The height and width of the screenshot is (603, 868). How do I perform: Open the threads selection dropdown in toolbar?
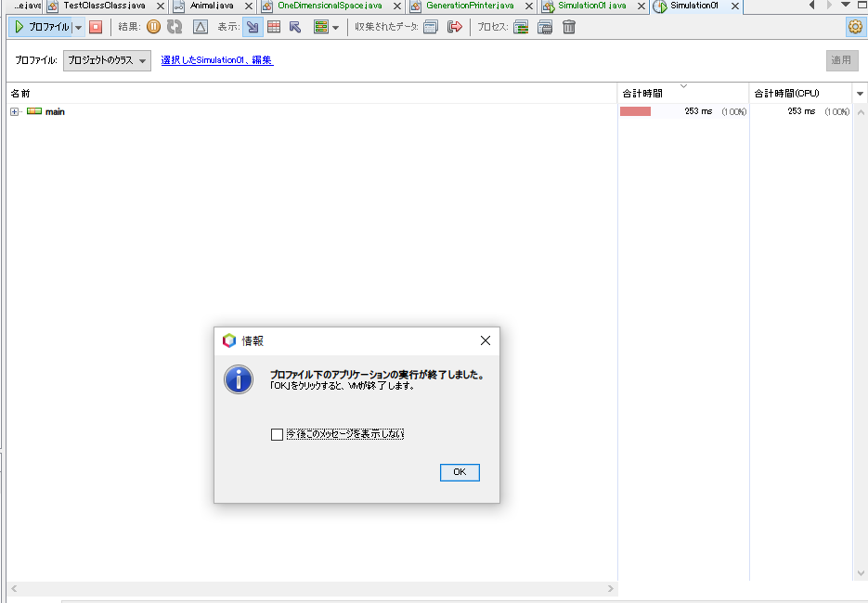[x=326, y=27]
